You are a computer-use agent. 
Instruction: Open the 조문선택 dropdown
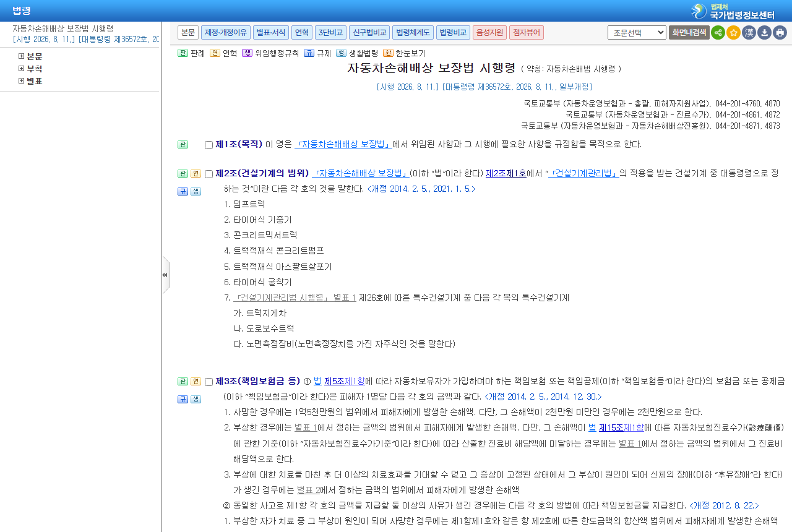(x=637, y=32)
